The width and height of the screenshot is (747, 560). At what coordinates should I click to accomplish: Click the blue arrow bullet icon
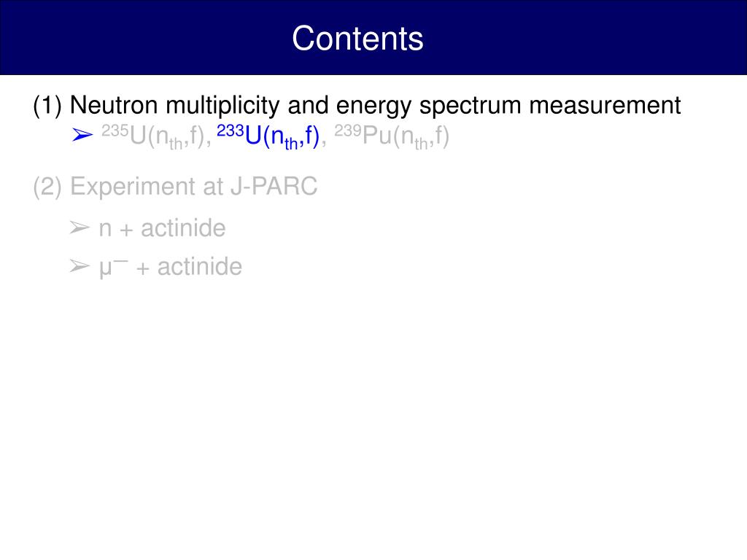click(82, 135)
